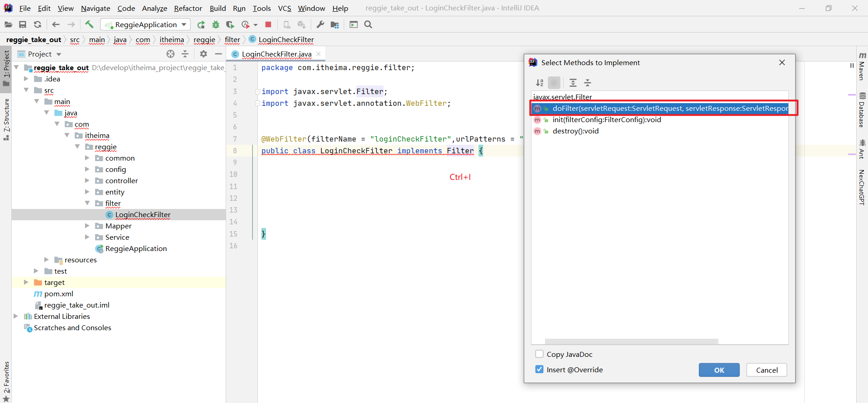Click the Run anything terminal toolbar icon
868x403 pixels.
pos(354,25)
